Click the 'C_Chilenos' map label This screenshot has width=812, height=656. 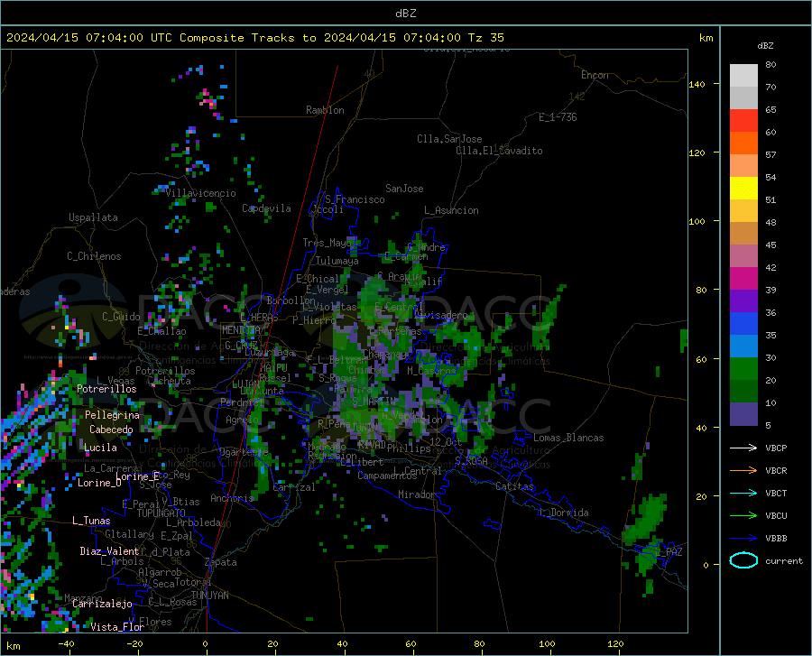point(94,256)
